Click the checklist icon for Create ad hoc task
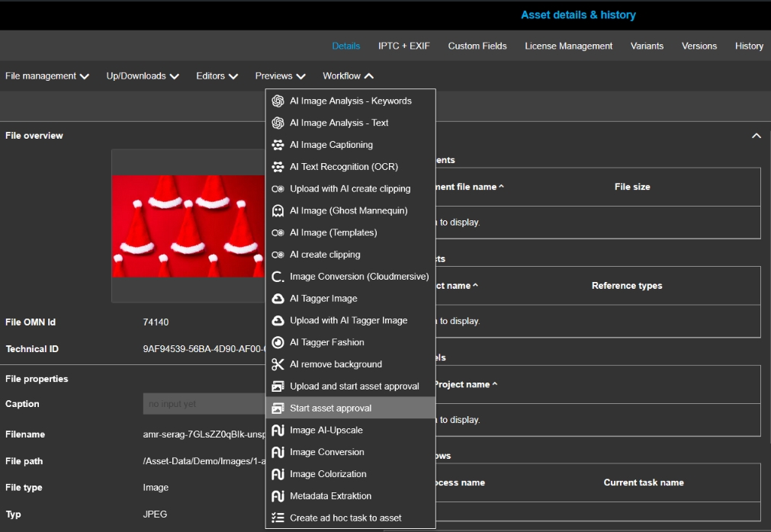Image resolution: width=771 pixels, height=532 pixels. (x=278, y=518)
